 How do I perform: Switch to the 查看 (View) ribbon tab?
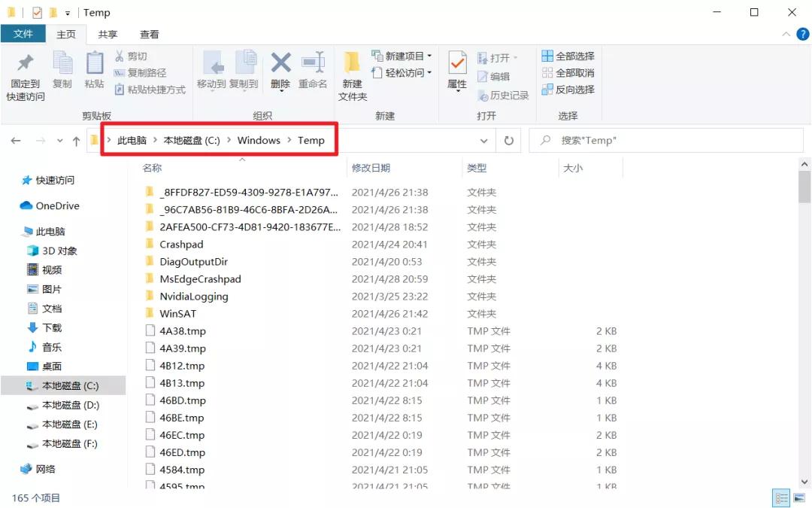click(x=148, y=33)
